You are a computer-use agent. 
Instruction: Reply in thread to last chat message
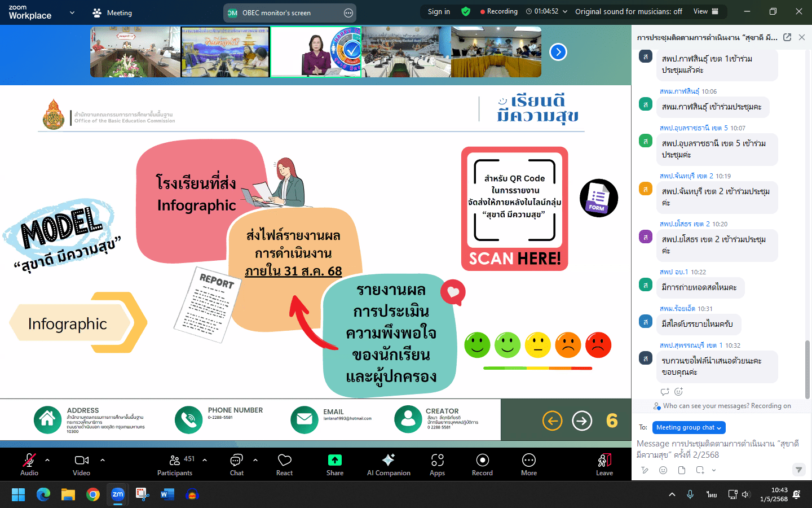pos(665,391)
